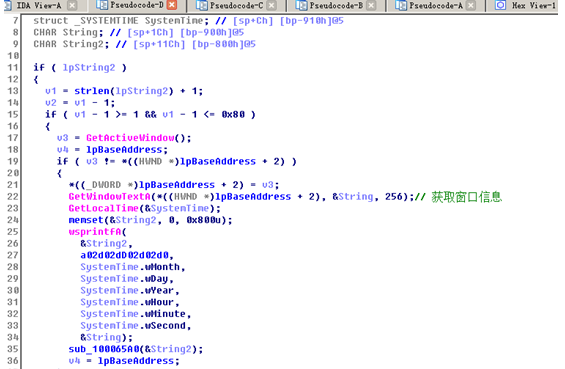The width and height of the screenshot is (565, 369).
Task: Close the IDA View-A tab
Action: 72,5
